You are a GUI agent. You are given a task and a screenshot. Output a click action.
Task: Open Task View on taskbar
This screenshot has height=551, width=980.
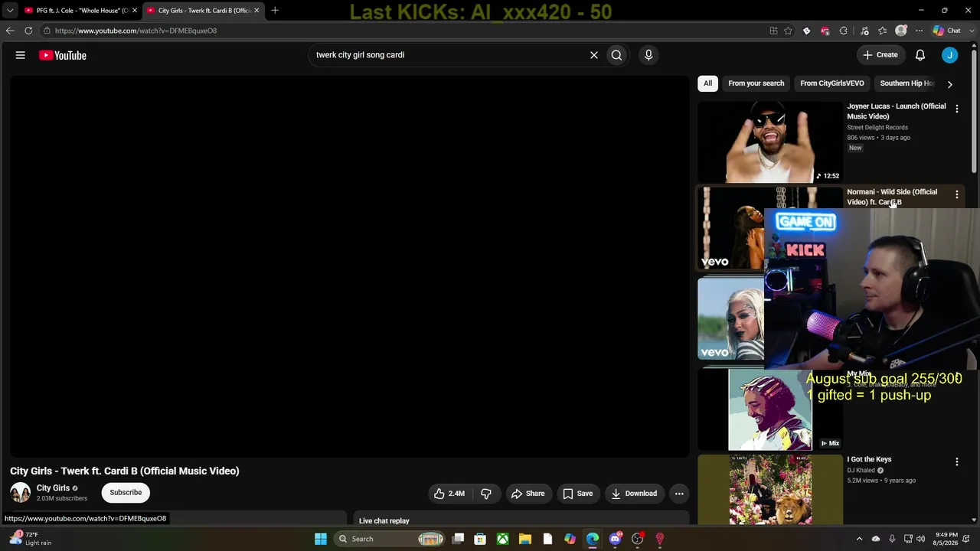(458, 539)
